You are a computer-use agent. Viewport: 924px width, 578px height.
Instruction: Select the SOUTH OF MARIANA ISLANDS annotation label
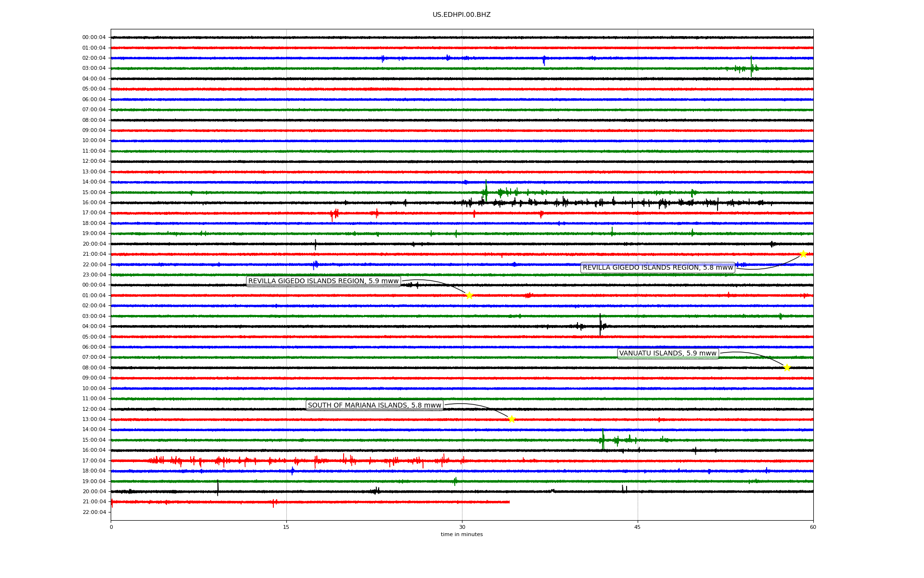[x=374, y=405]
